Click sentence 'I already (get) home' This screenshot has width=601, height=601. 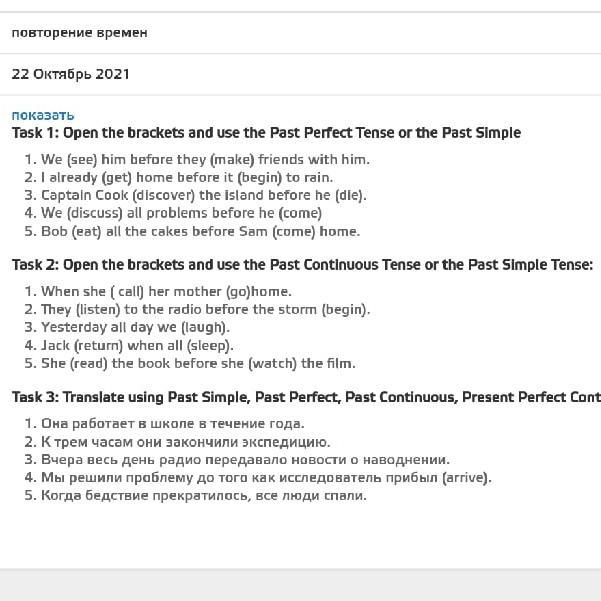187,177
